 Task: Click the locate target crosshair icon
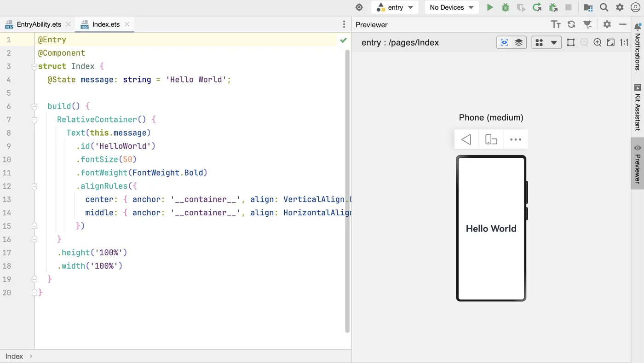pyautogui.click(x=359, y=7)
